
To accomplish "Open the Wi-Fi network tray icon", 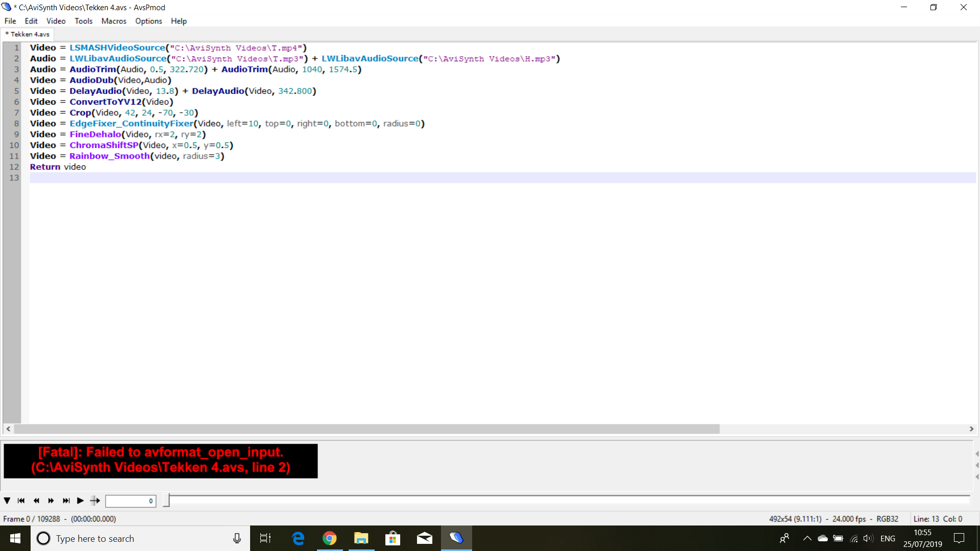I will coord(853,538).
